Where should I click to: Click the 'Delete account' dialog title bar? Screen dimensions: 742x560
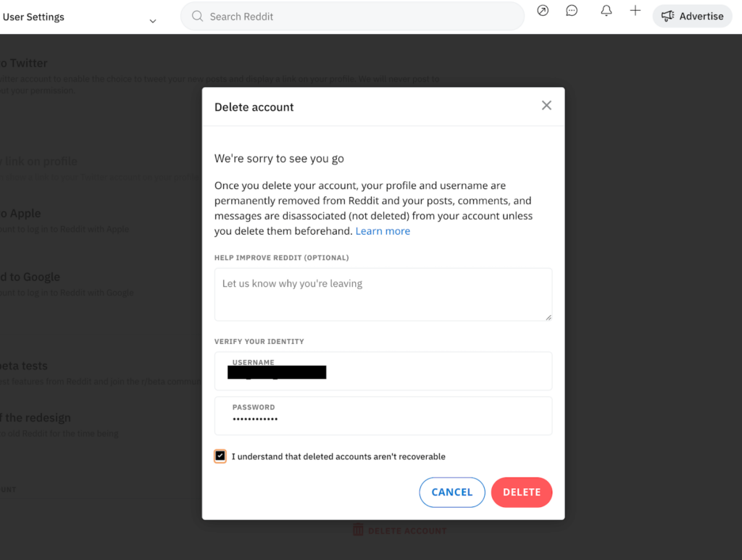pos(254,106)
